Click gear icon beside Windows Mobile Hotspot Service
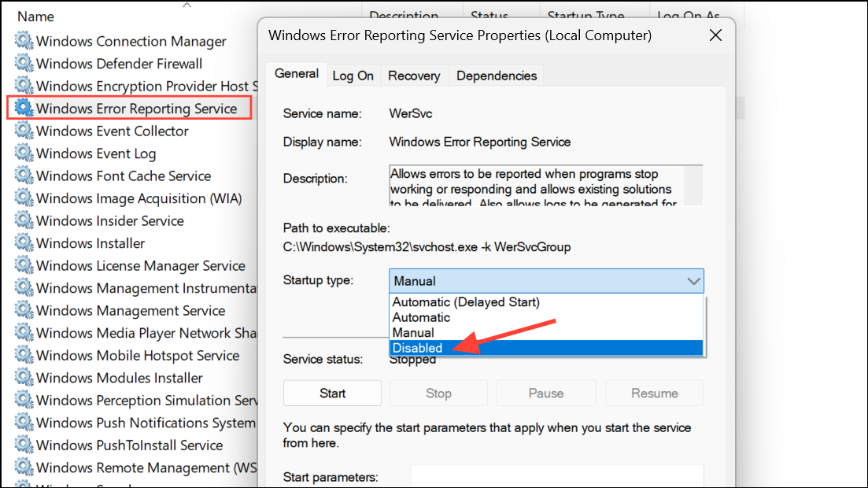 [x=24, y=354]
